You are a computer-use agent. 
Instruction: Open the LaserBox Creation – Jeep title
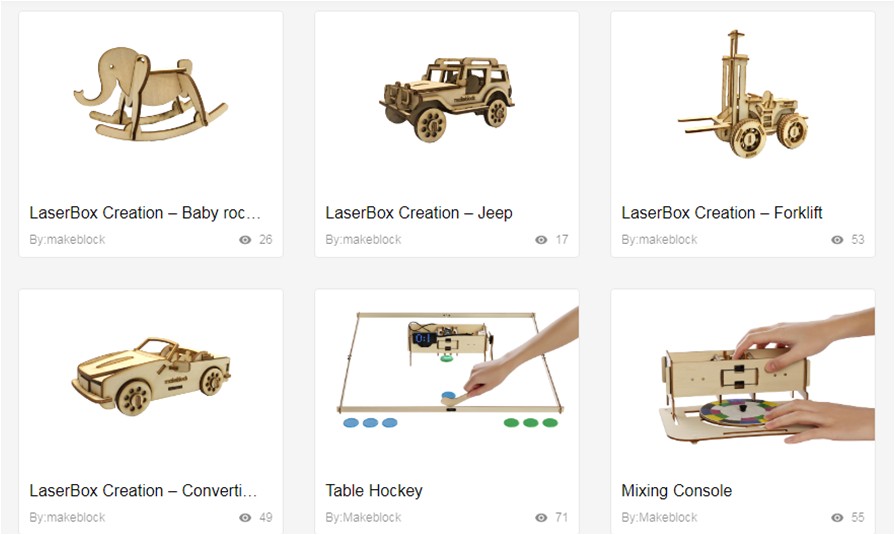419,213
